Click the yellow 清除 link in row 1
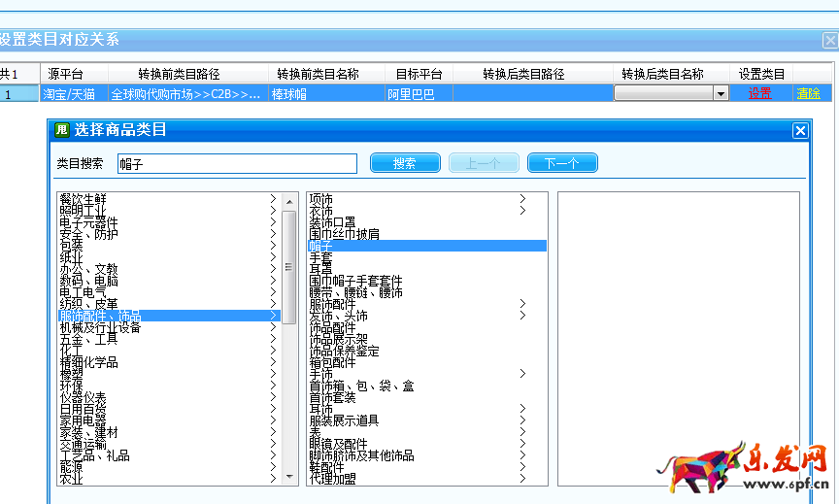This screenshot has height=504, width=839. coord(808,94)
